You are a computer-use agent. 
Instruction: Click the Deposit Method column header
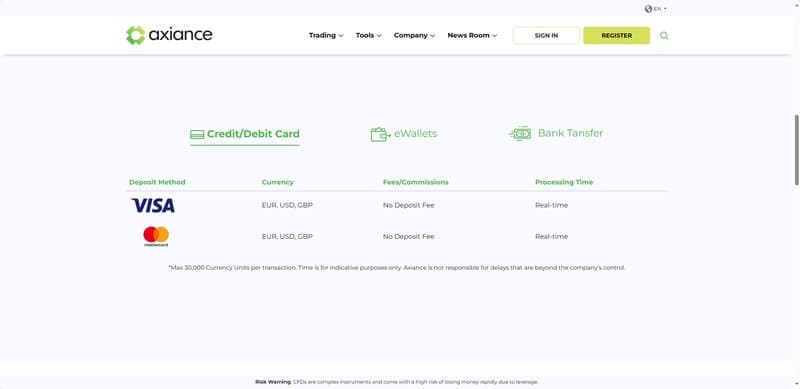[x=157, y=182]
